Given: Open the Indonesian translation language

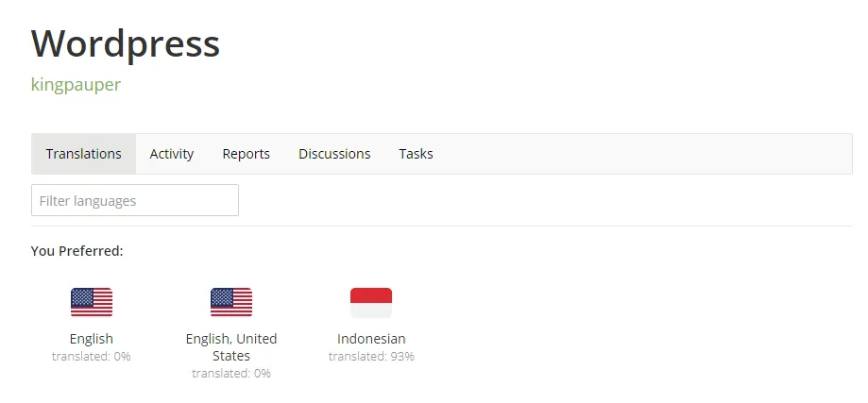Looking at the screenshot, I should [x=371, y=338].
